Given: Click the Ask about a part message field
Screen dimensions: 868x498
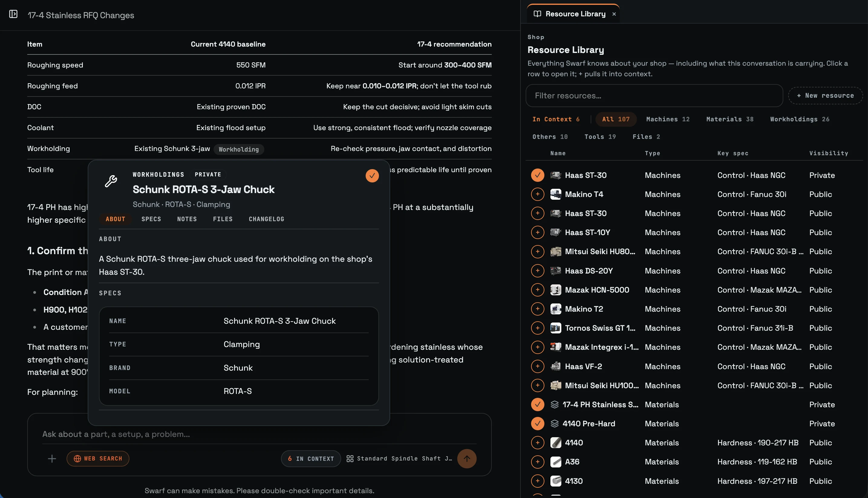Looking at the screenshot, I should 259,434.
